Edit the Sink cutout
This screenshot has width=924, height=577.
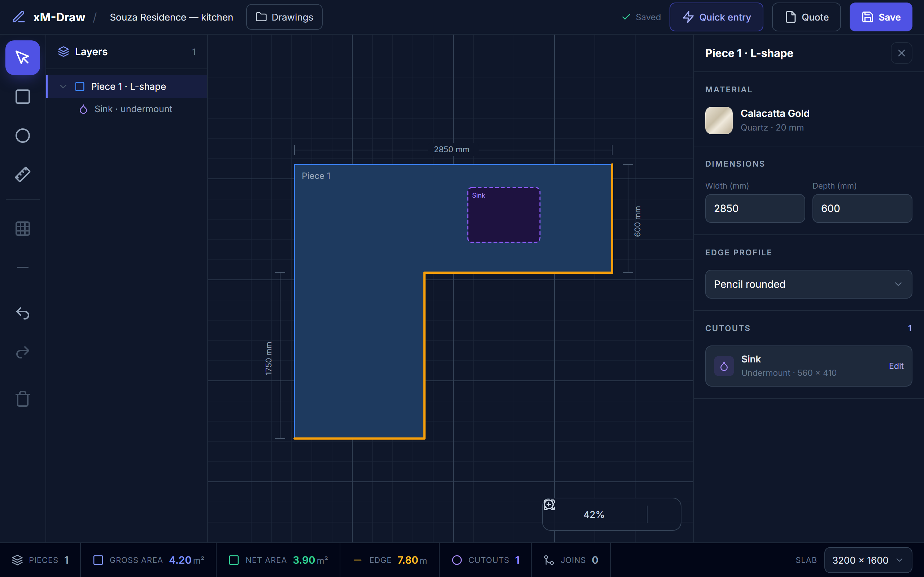click(x=896, y=366)
